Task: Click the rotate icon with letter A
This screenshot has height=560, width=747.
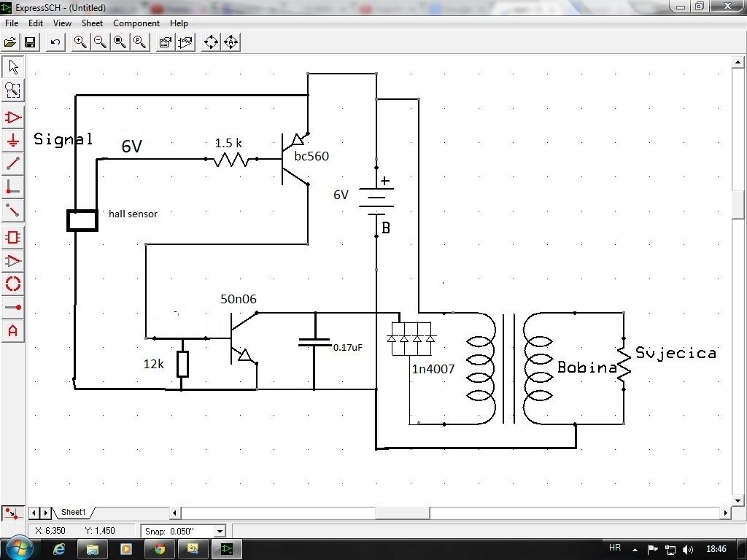Action: point(231,42)
